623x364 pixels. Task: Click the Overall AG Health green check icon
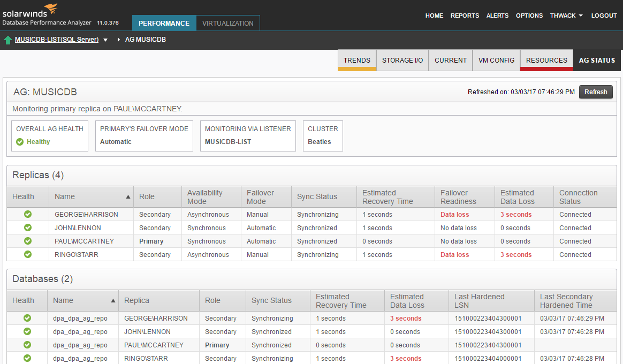20,142
